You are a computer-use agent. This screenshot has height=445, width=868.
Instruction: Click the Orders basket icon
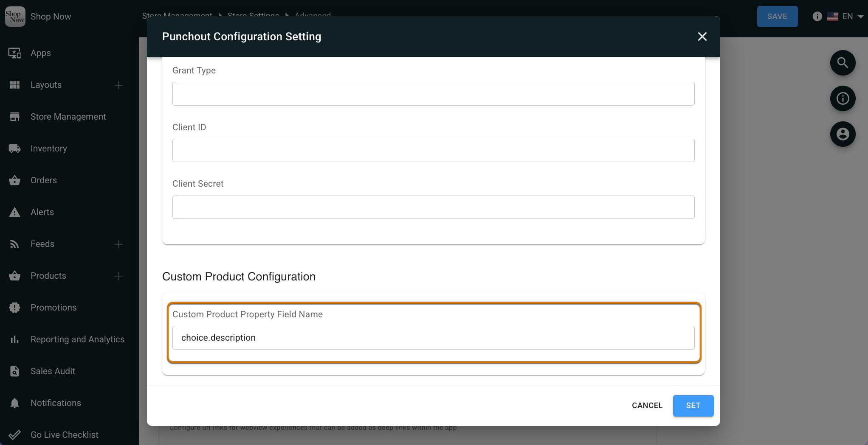[15, 180]
